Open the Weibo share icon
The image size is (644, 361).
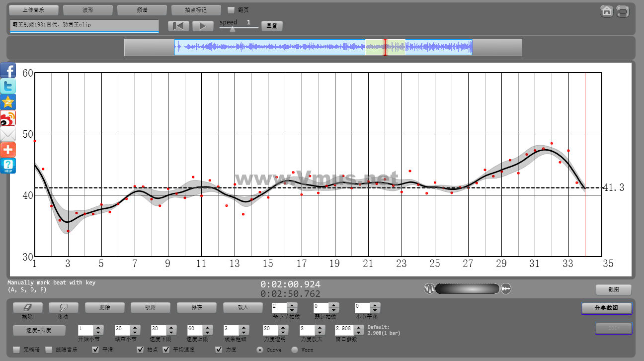[8, 118]
